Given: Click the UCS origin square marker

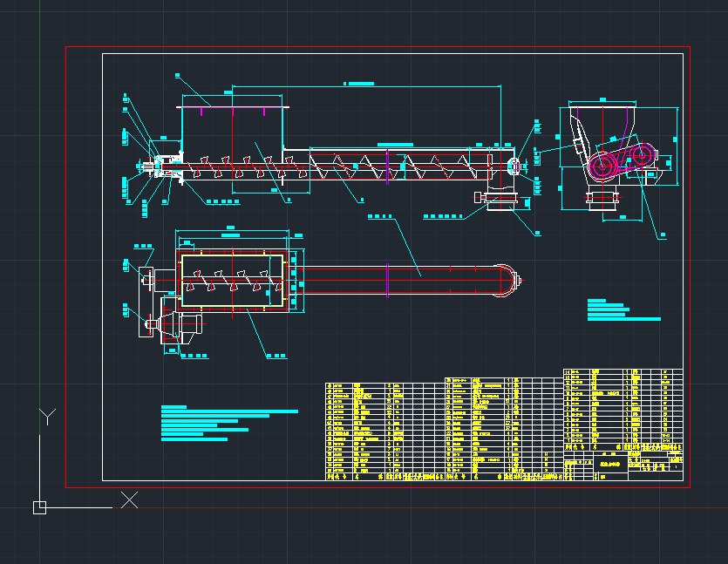Looking at the screenshot, I should [x=39, y=507].
